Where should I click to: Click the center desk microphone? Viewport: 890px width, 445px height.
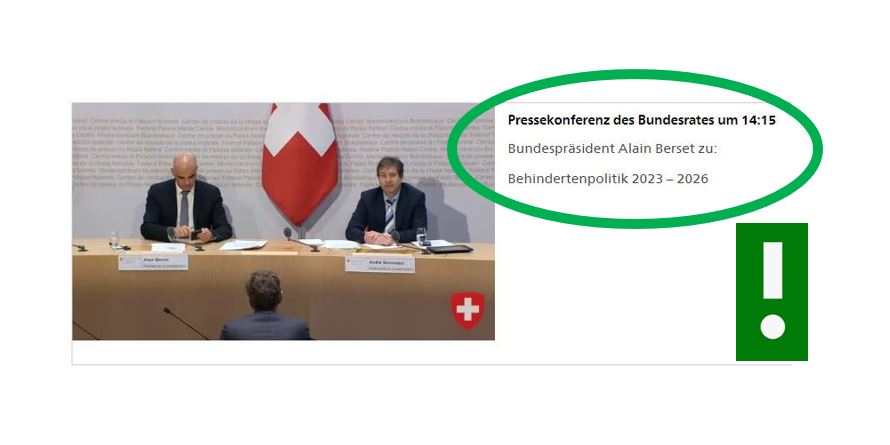click(301, 240)
